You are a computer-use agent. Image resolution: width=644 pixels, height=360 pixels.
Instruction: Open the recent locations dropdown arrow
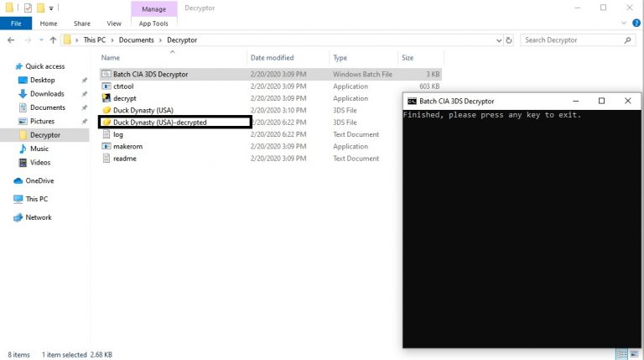[x=39, y=40]
